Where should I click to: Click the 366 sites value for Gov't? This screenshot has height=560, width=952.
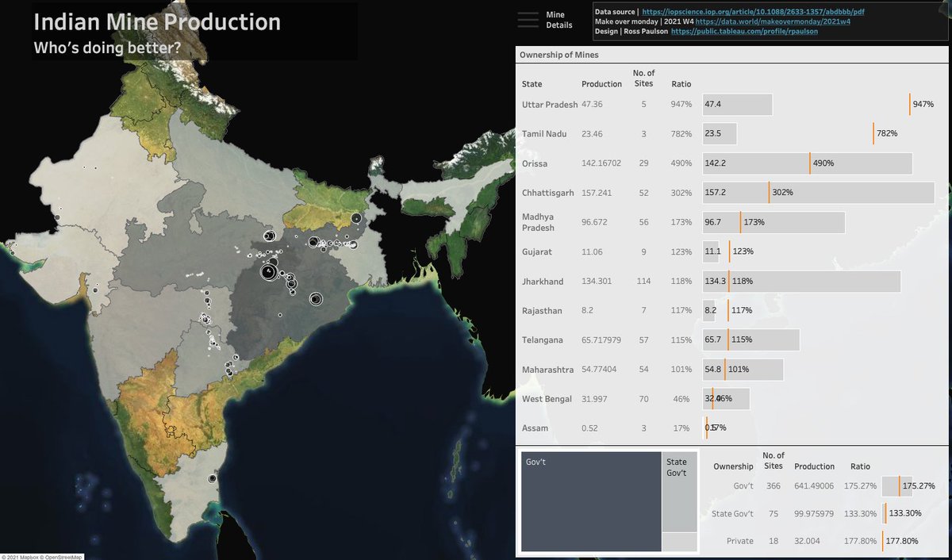[773, 485]
